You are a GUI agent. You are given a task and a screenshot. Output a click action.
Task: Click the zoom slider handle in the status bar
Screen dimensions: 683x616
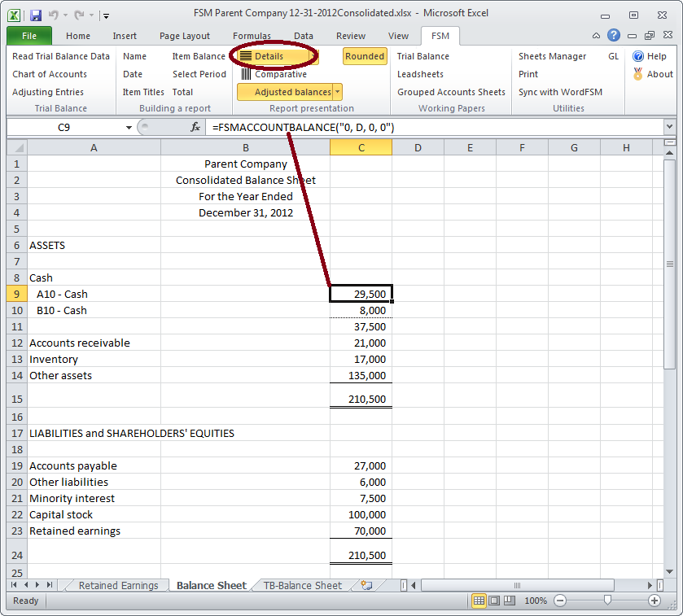607,601
